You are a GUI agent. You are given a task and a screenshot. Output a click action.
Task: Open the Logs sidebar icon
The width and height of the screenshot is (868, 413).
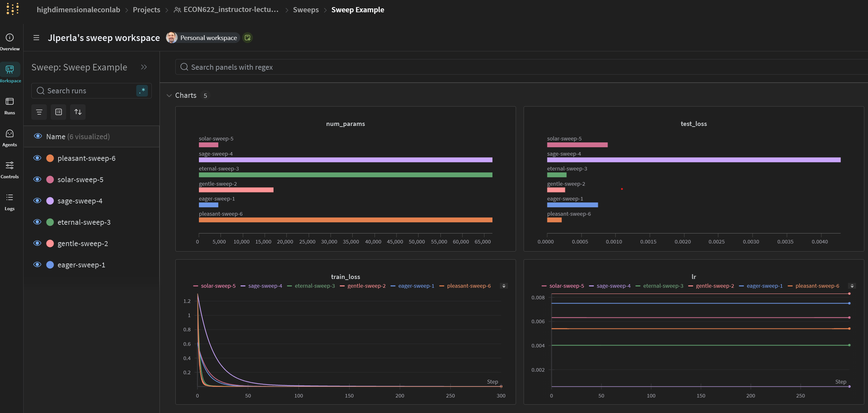pos(9,197)
